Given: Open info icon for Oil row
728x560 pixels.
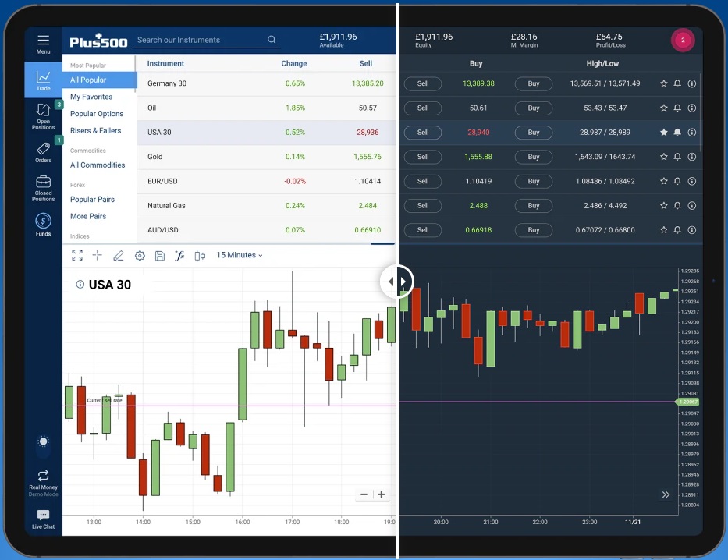Looking at the screenshot, I should [x=692, y=108].
